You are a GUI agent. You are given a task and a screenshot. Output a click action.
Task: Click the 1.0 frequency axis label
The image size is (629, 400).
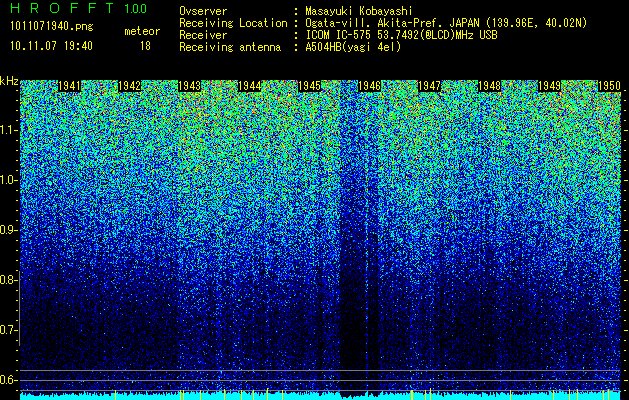pyautogui.click(x=8, y=180)
